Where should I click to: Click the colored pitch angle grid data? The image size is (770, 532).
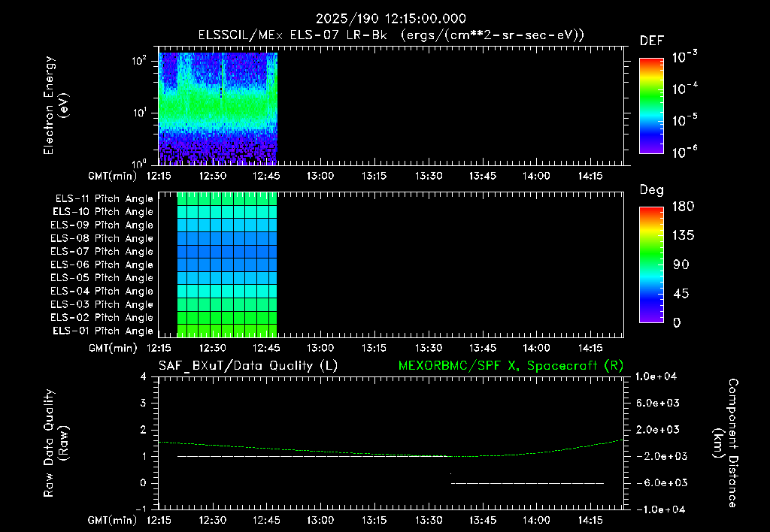(x=227, y=264)
